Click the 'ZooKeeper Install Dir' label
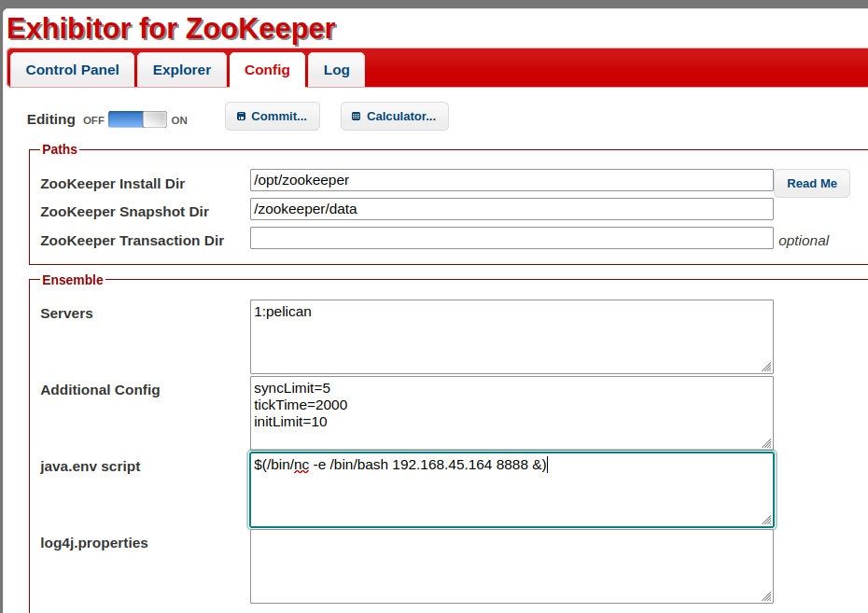This screenshot has width=868, height=613. 112,184
